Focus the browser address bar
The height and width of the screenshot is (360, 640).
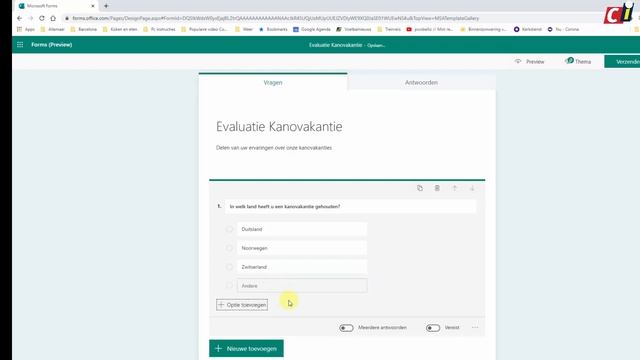pyautogui.click(x=276, y=18)
